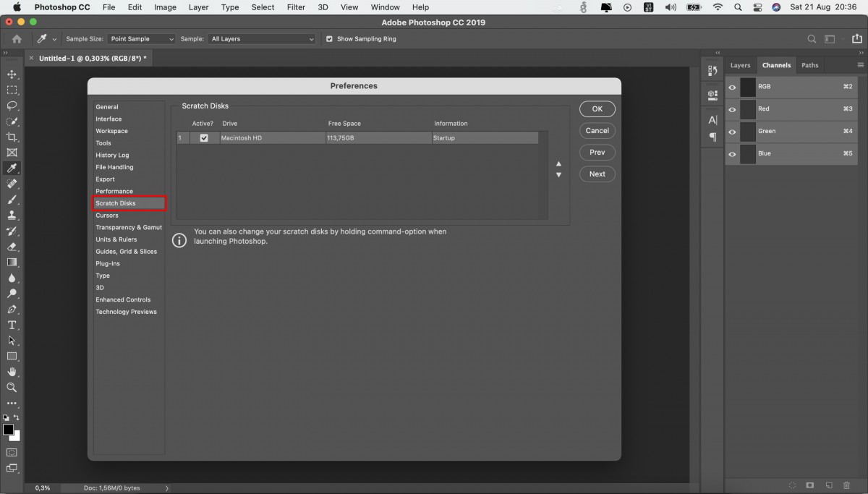Screen dimensions: 868x494
Task: Click the Home icon in options bar
Action: [x=17, y=39]
